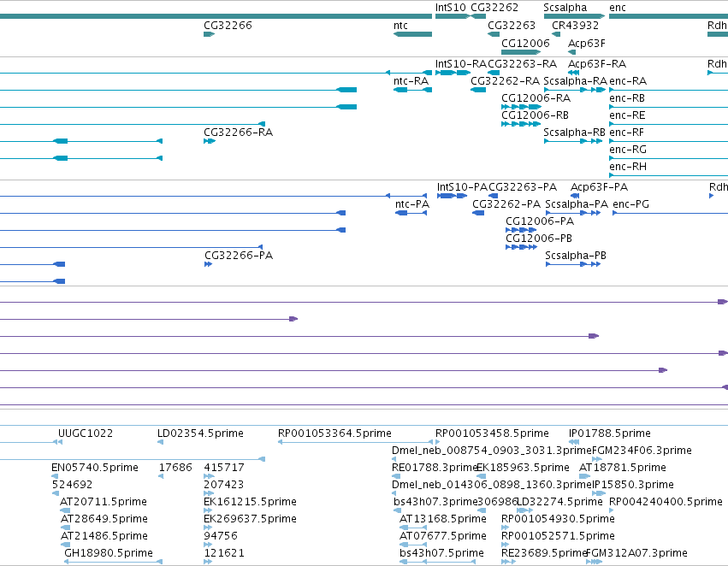728x566 pixels.
Task: Select the IntS10-RA transcript
Action: [453, 73]
